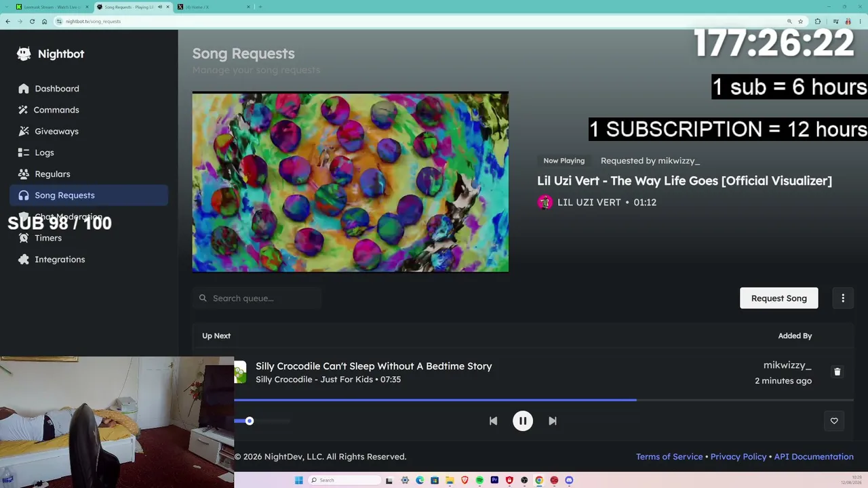Open the browser extensions puzzle icon
868x488 pixels.
tap(818, 22)
